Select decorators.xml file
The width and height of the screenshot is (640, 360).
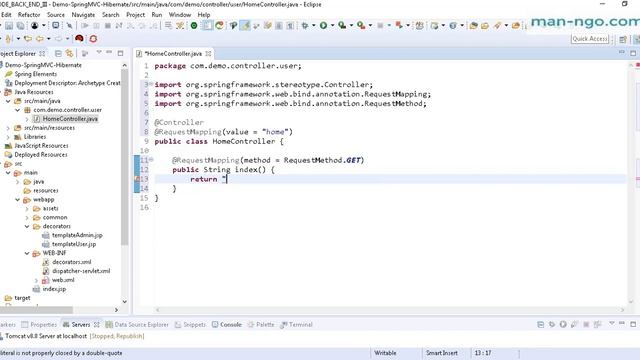pos(71,262)
